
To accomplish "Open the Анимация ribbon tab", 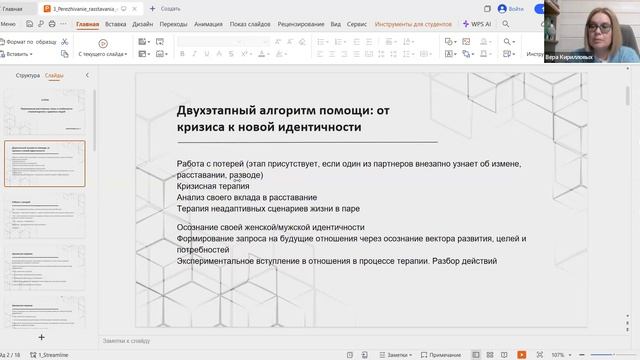I will point(208,24).
